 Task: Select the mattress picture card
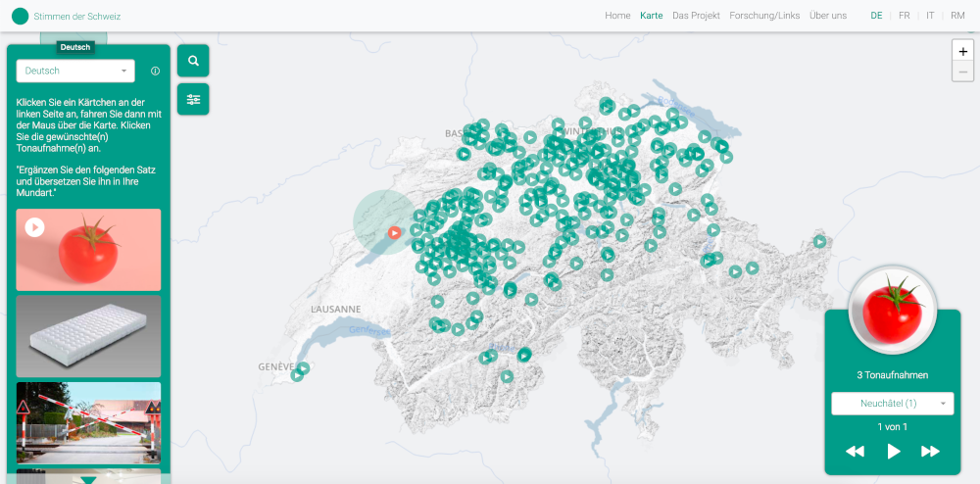point(88,336)
